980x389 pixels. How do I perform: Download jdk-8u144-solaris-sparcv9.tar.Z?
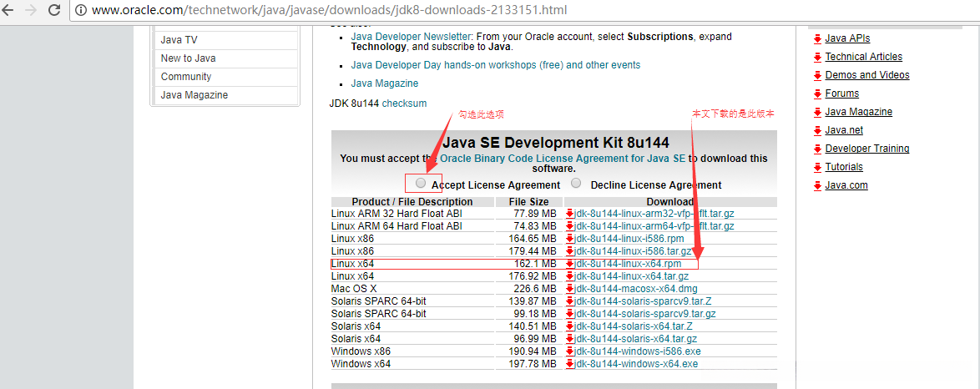pyautogui.click(x=643, y=301)
